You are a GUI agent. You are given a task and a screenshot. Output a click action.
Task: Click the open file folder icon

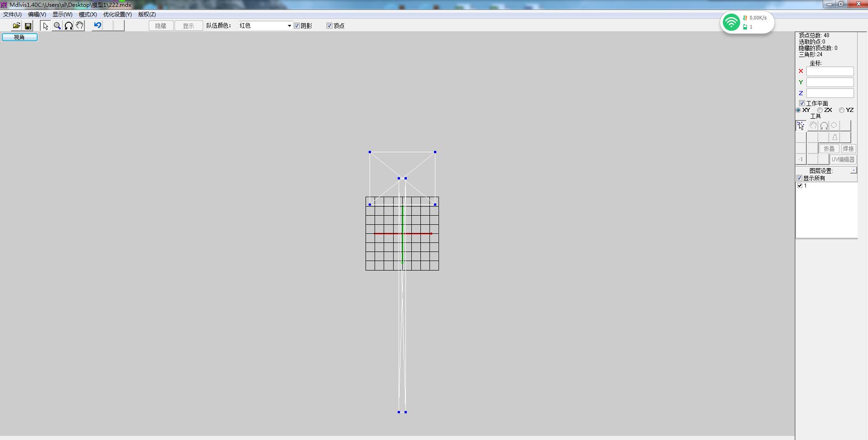coord(16,26)
